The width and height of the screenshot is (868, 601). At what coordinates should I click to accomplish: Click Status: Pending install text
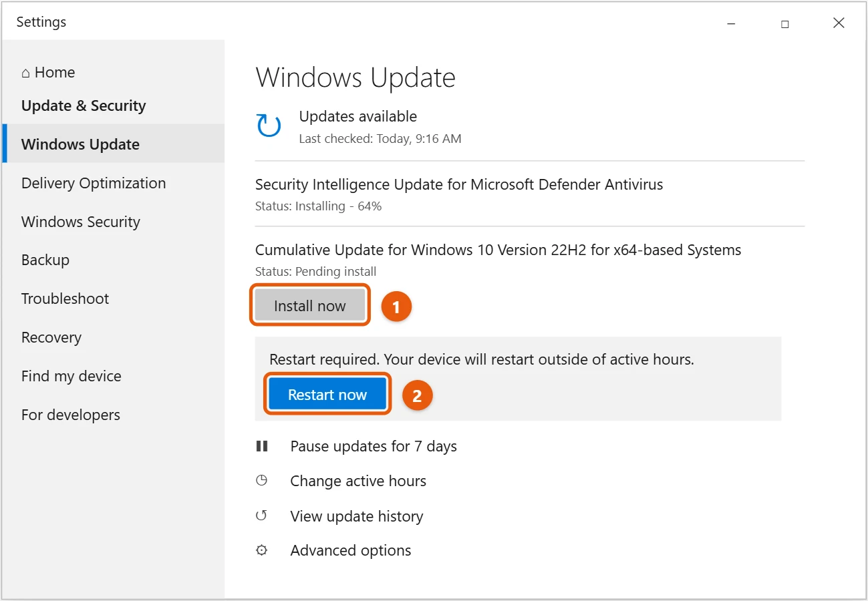pyautogui.click(x=315, y=272)
